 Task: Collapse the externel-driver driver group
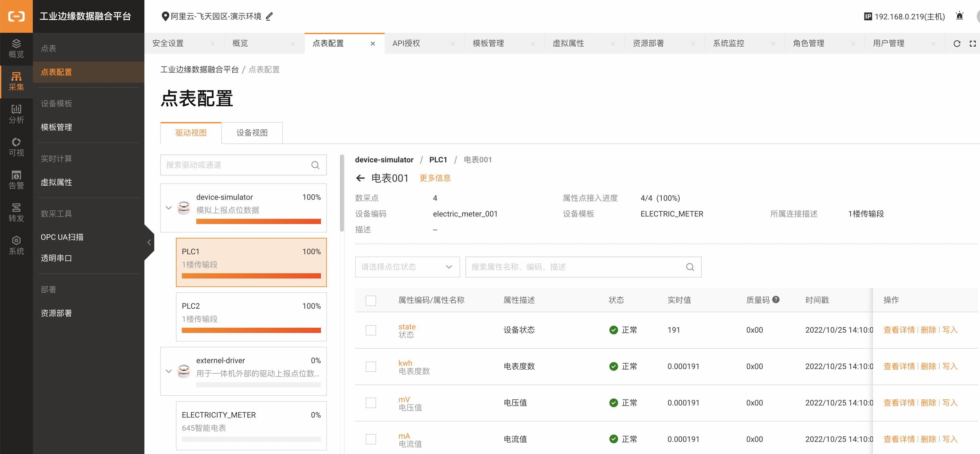(169, 371)
